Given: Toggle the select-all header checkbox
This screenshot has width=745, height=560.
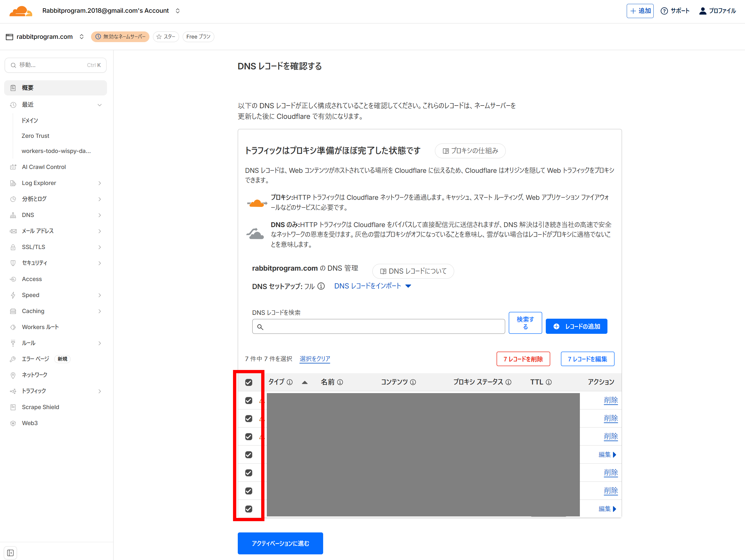Looking at the screenshot, I should tap(248, 382).
